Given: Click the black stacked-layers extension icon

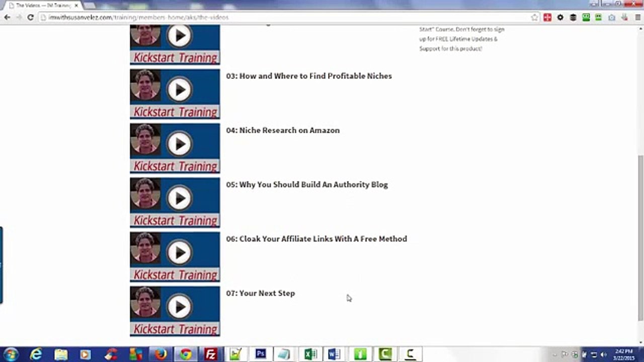Looking at the screenshot, I should (573, 17).
